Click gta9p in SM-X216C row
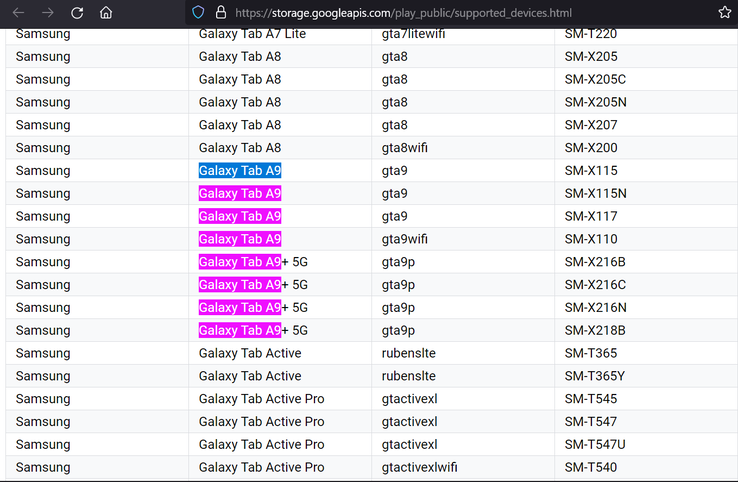Image resolution: width=738 pixels, height=482 pixels. click(x=398, y=285)
